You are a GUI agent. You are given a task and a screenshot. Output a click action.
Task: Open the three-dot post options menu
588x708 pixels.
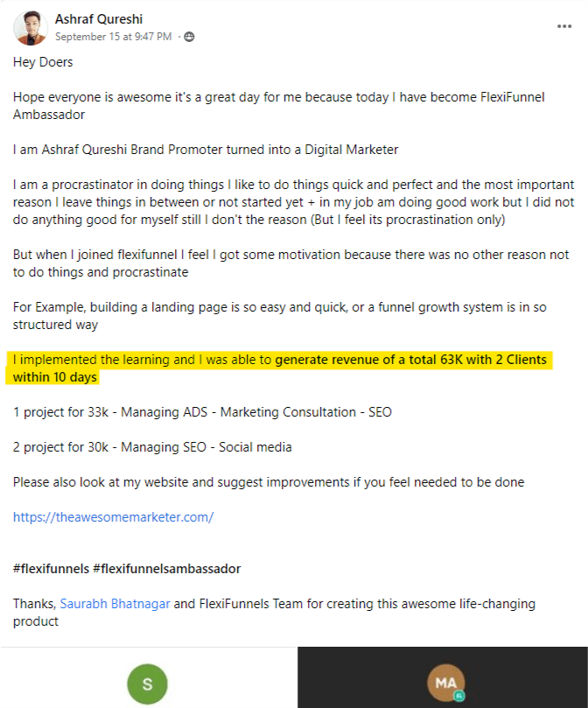click(564, 26)
